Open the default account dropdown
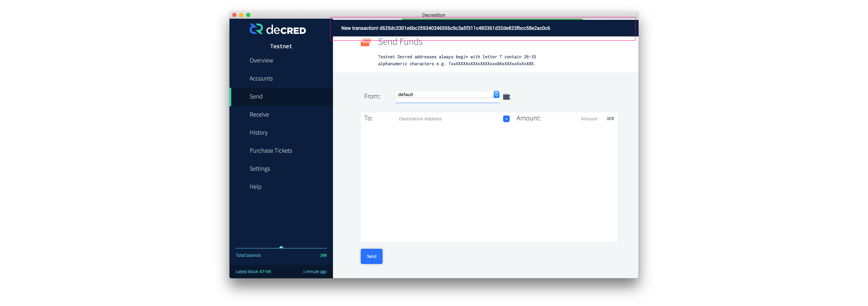The height and width of the screenshot is (306, 868). coord(445,95)
